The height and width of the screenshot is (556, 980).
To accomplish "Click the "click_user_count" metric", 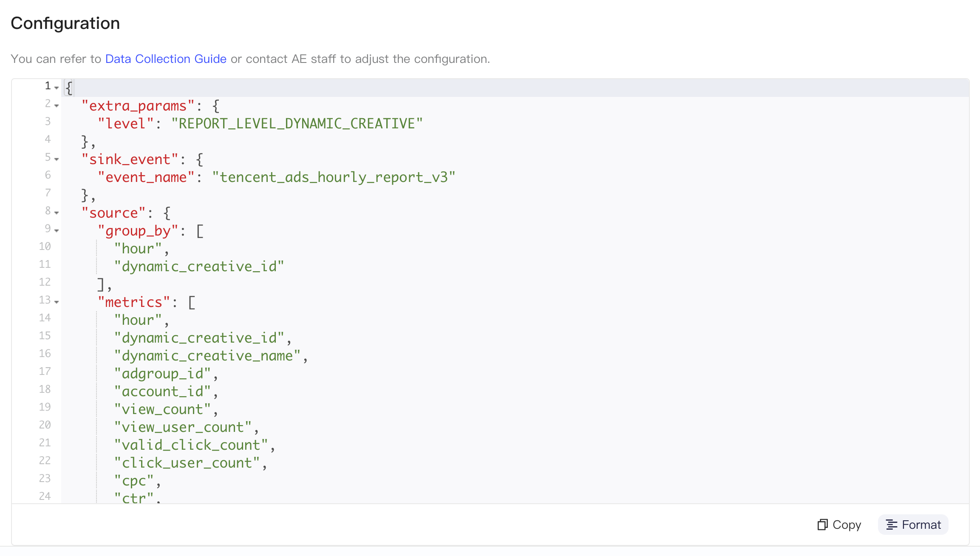I will click(x=187, y=462).
